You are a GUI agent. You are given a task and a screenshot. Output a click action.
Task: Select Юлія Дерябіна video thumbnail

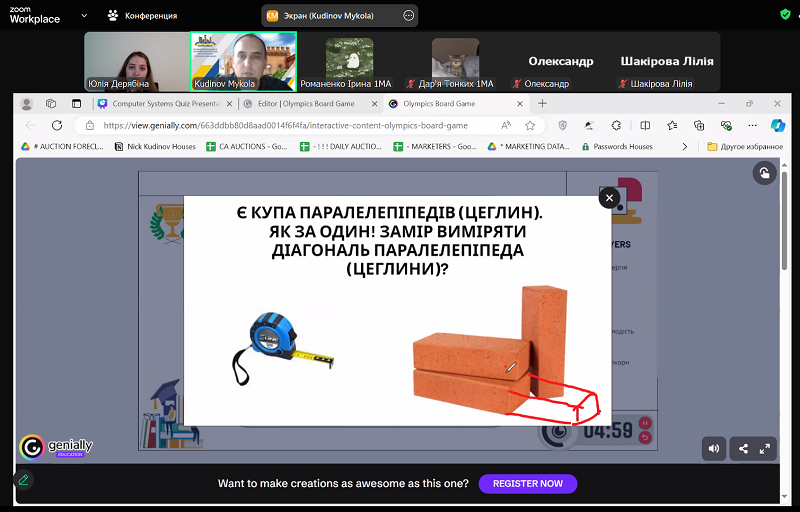137,62
